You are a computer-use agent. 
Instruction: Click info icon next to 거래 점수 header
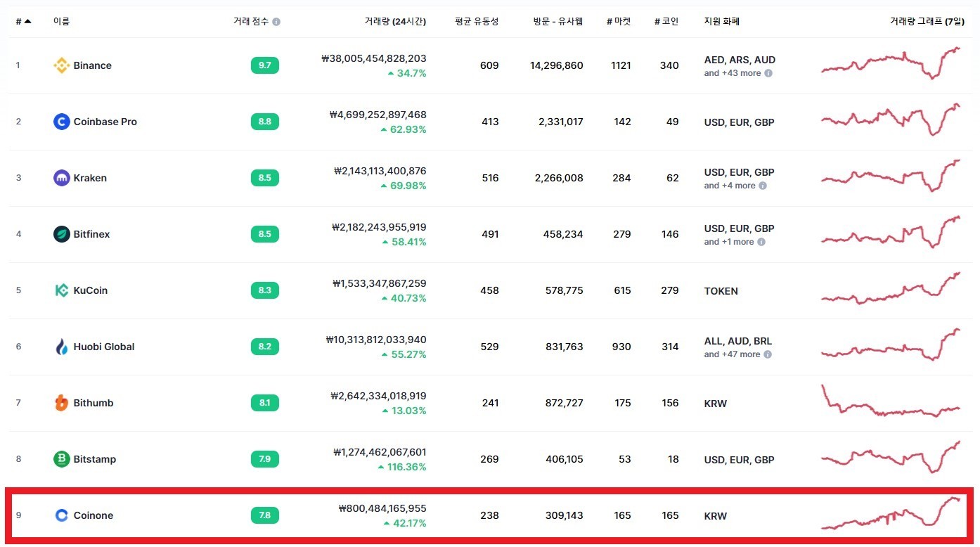pyautogui.click(x=276, y=22)
